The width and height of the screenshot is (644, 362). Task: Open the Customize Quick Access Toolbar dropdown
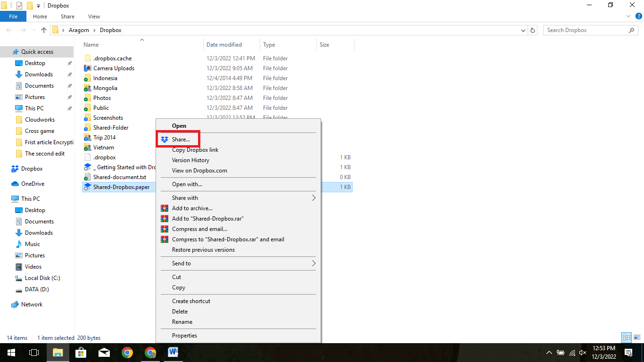(x=38, y=6)
